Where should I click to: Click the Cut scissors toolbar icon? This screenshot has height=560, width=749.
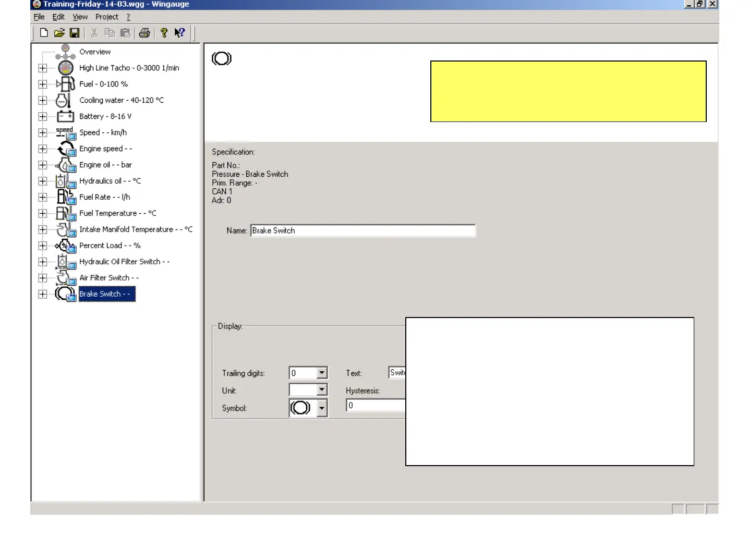94,33
